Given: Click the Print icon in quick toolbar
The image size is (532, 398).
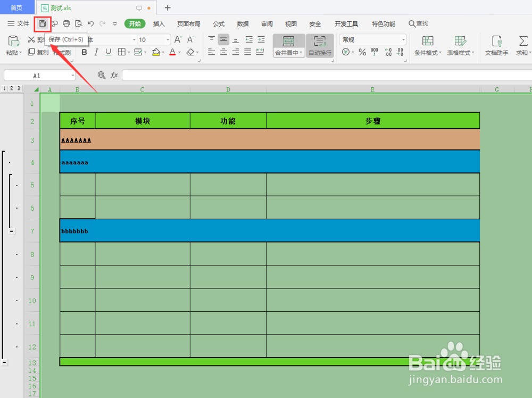Looking at the screenshot, I should (66, 23).
